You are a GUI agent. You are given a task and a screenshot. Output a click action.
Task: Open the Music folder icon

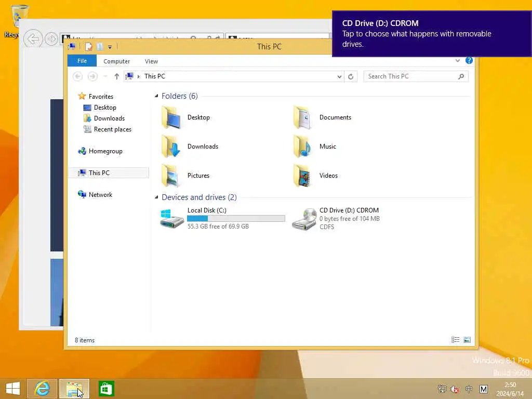pyautogui.click(x=302, y=147)
